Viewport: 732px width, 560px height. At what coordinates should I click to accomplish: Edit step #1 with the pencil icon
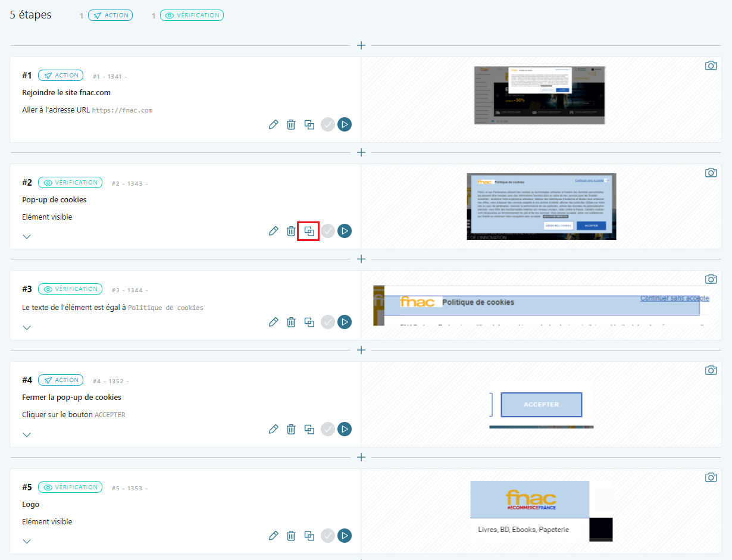pyautogui.click(x=274, y=124)
